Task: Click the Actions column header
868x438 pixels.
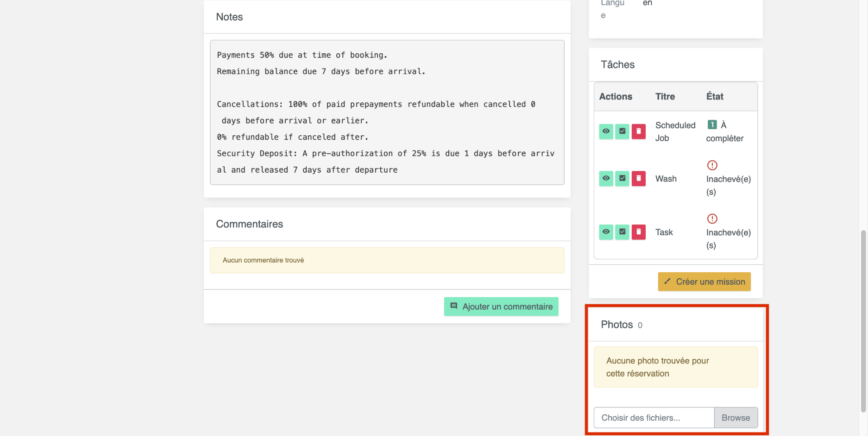Action: tap(615, 96)
